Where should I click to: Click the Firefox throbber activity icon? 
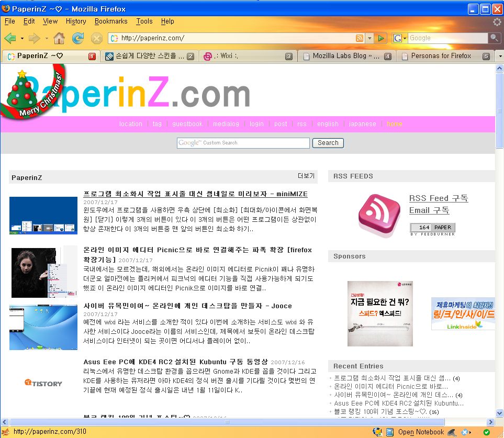(x=497, y=21)
